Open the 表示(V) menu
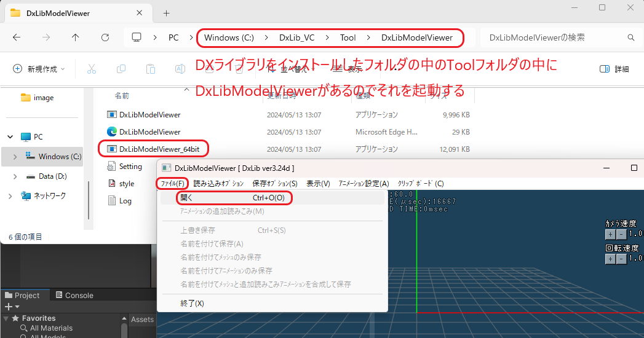Viewport: 644px width, 338px height. [x=318, y=183]
